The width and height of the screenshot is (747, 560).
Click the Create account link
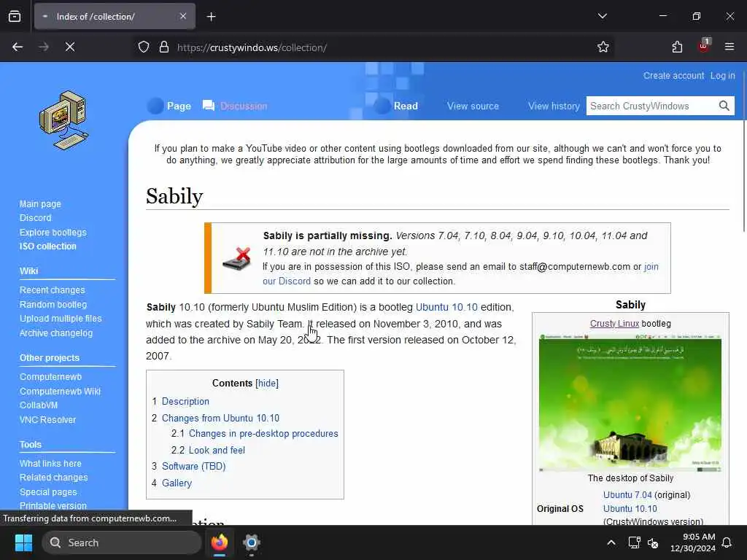673,75
